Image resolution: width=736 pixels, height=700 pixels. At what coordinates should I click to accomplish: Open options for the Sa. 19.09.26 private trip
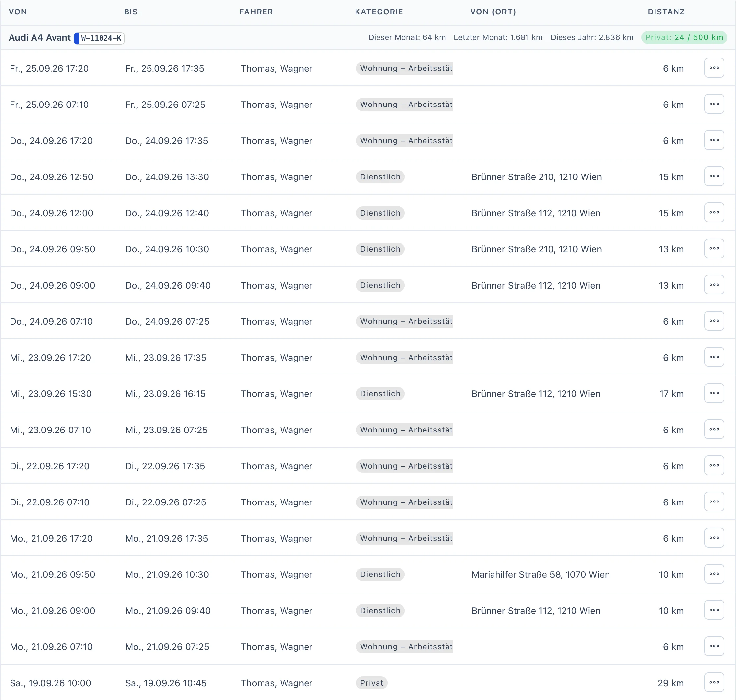click(x=714, y=683)
